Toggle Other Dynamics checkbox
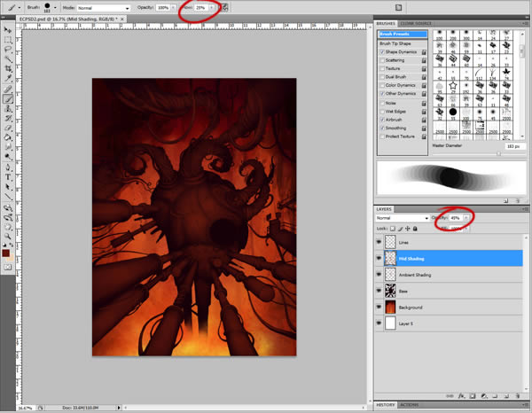Screen dimensions: 532x413 pos(382,94)
